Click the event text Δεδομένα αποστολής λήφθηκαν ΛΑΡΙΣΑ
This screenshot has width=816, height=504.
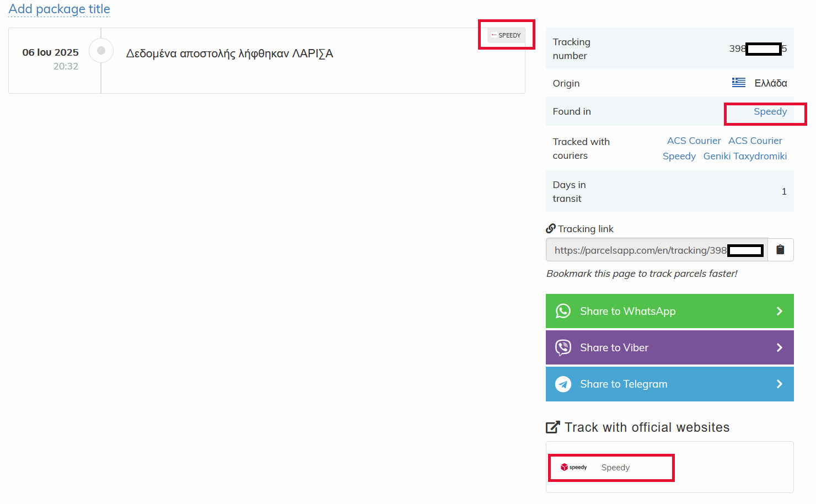(x=229, y=53)
